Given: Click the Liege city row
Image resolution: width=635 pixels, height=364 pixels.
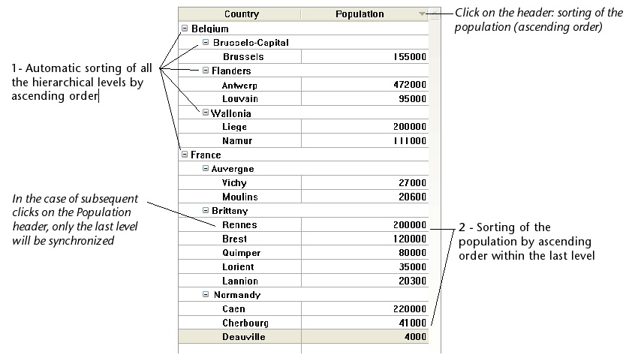Looking at the screenshot, I should pos(235,127).
